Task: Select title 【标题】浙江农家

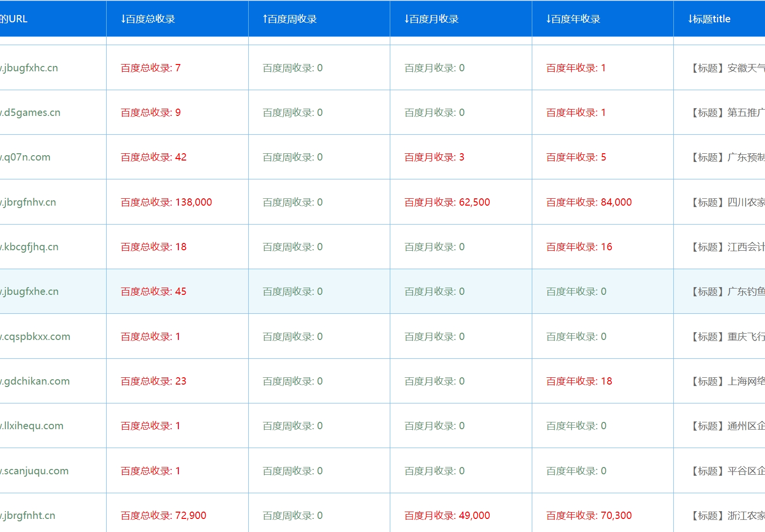Action: 726,516
